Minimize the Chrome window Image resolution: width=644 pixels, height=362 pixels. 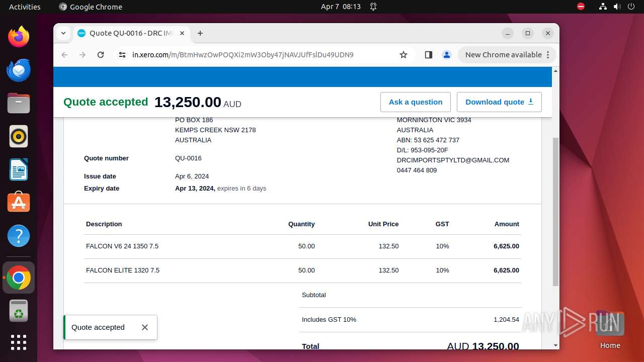508,33
